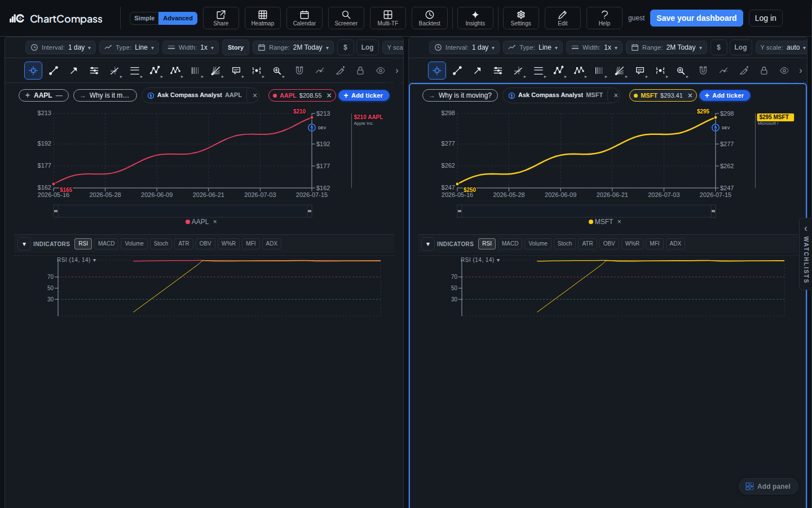Toggle drawings visibility eye in AAPL panel
Screen dimensions: 812x508
(381, 71)
